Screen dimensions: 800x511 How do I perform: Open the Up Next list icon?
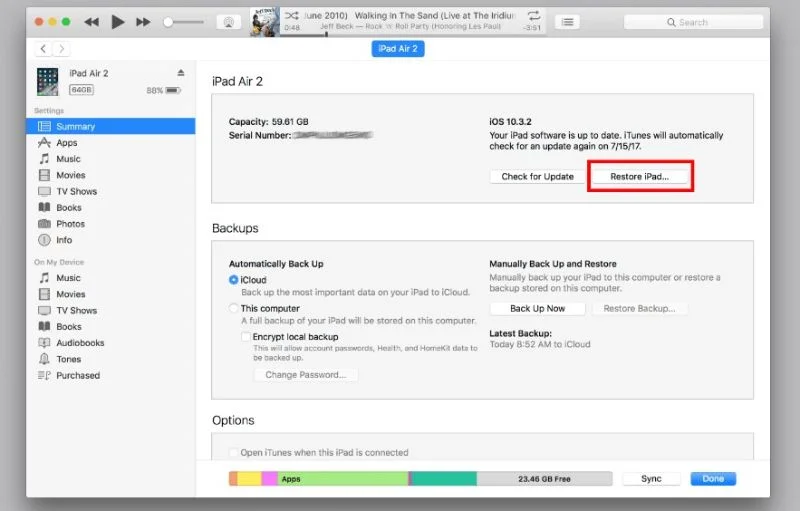point(567,22)
